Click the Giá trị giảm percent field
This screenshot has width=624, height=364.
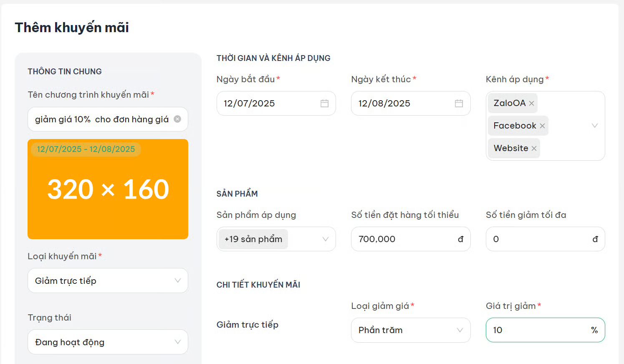pos(539,330)
